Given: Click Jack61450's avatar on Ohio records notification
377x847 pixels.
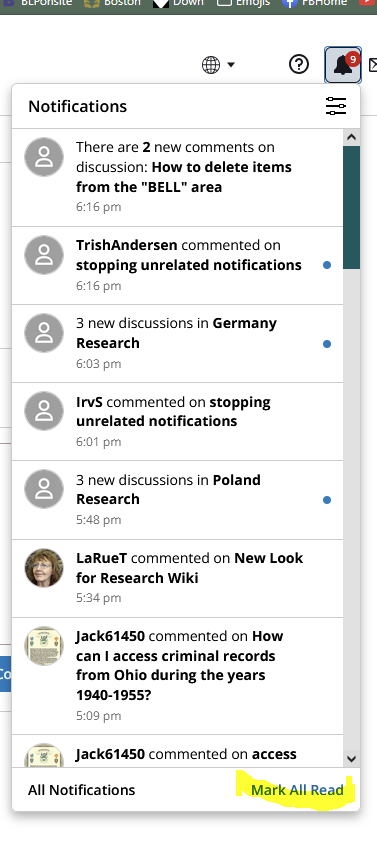Looking at the screenshot, I should coord(44,646).
